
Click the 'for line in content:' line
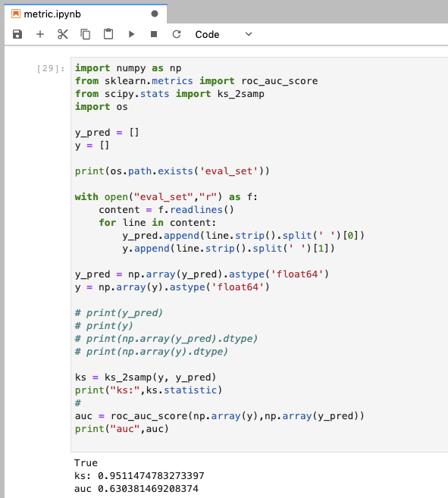(157, 223)
